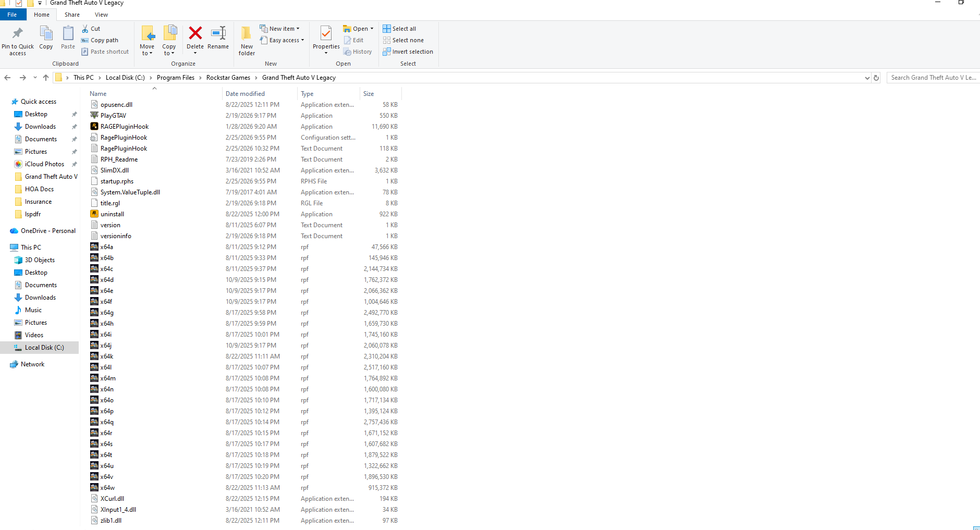The width and height of the screenshot is (980, 530).
Task: Select the XInput1_4.dll file
Action: pyautogui.click(x=113, y=510)
